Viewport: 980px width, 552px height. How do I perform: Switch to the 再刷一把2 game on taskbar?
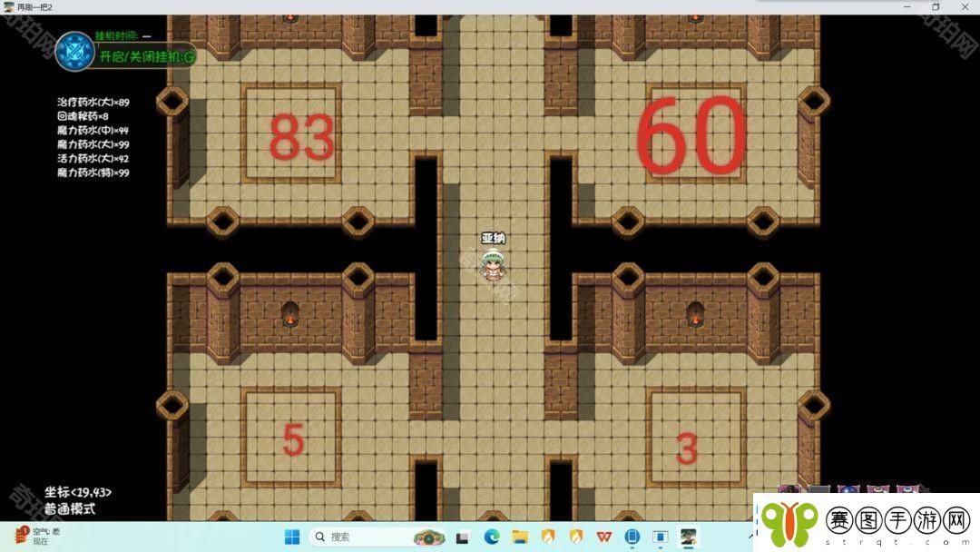point(689,537)
